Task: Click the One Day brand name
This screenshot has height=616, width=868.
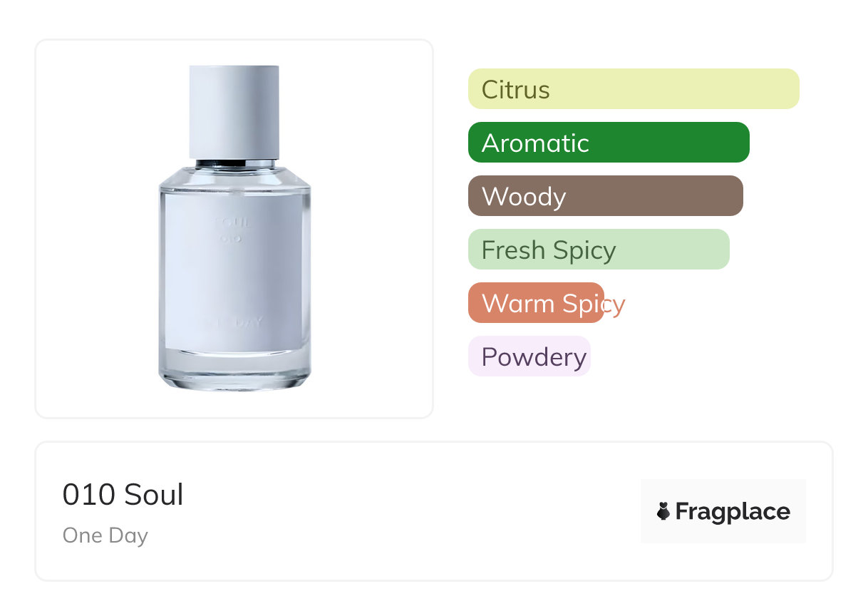Action: [105, 535]
